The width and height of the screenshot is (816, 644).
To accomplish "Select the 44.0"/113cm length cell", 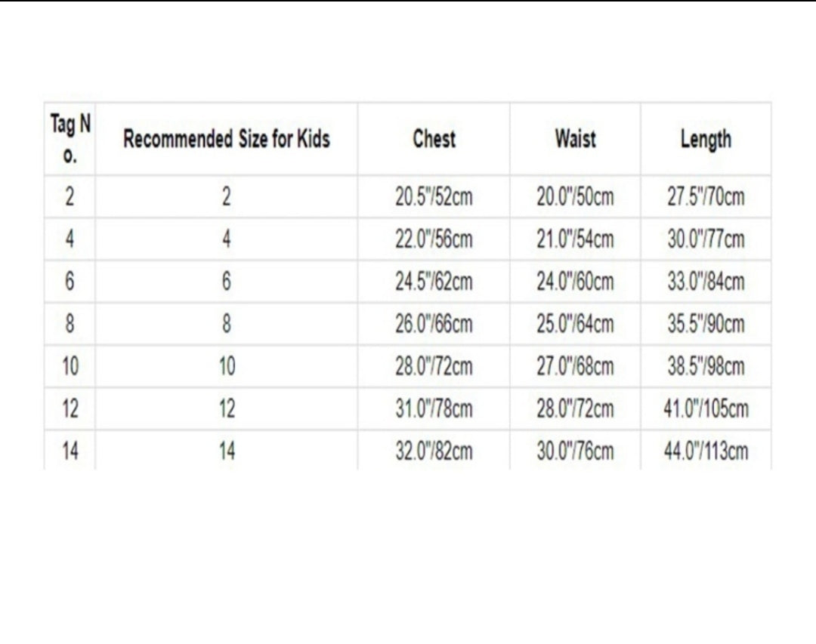I will click(x=706, y=451).
